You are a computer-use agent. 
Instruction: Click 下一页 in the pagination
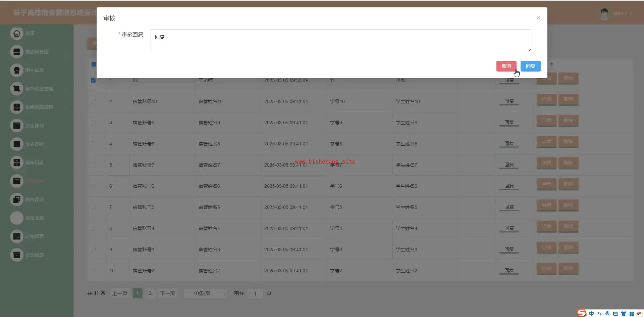point(167,293)
